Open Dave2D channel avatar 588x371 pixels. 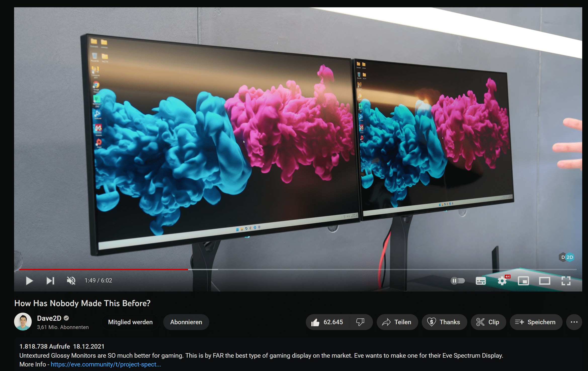coord(23,322)
